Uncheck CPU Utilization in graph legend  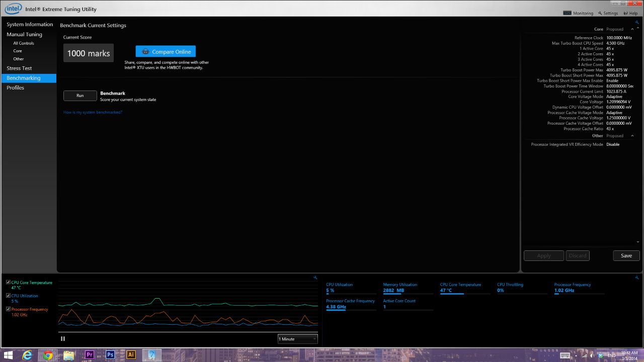pos(8,296)
